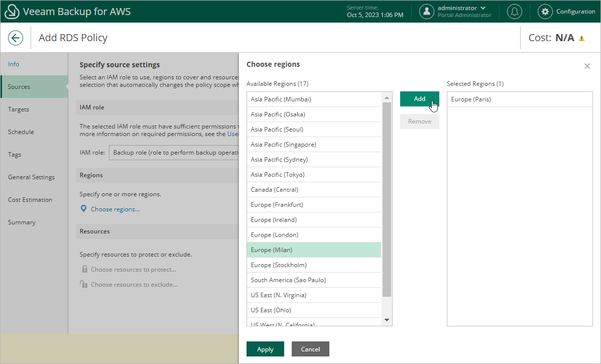Image resolution: width=601 pixels, height=364 pixels.
Task: Select US East (N. Virginia) region
Action: pos(314,295)
